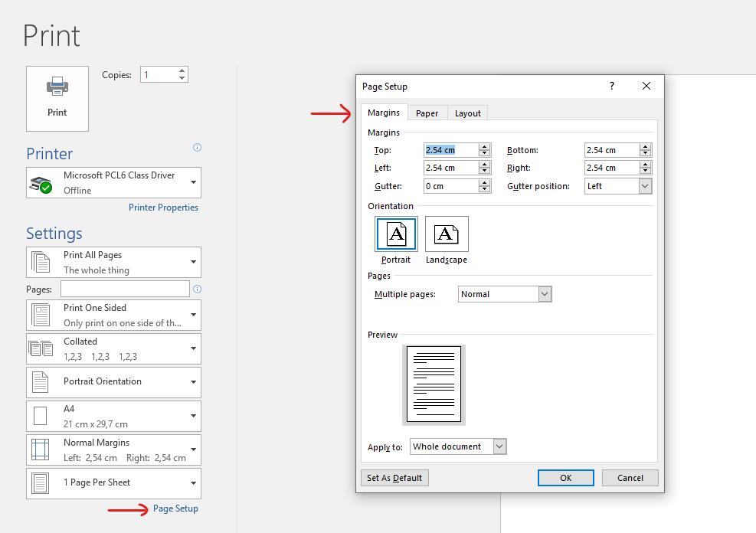Open the Gutter position dropdown
The width and height of the screenshot is (756, 533).
pyautogui.click(x=645, y=186)
